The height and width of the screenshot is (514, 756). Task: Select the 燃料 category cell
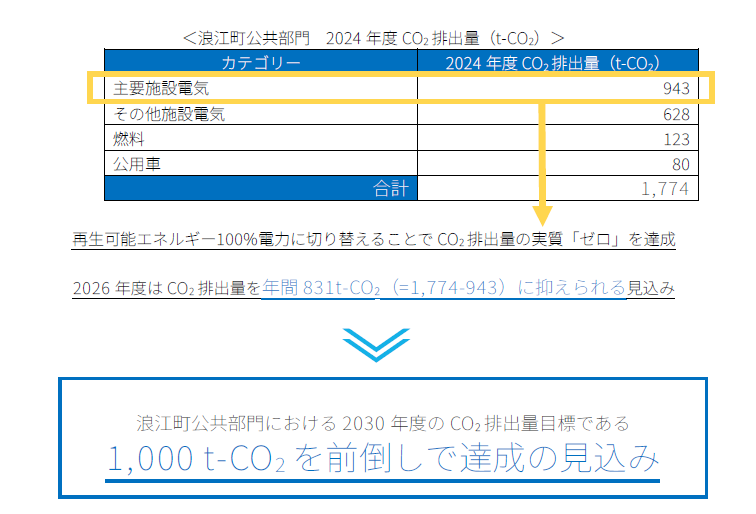pyautogui.click(x=129, y=138)
